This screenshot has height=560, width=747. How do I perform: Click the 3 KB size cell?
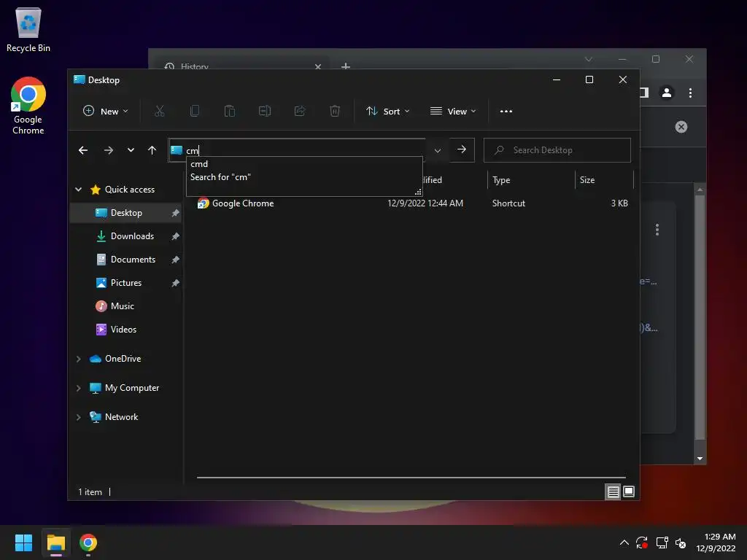[x=619, y=203]
